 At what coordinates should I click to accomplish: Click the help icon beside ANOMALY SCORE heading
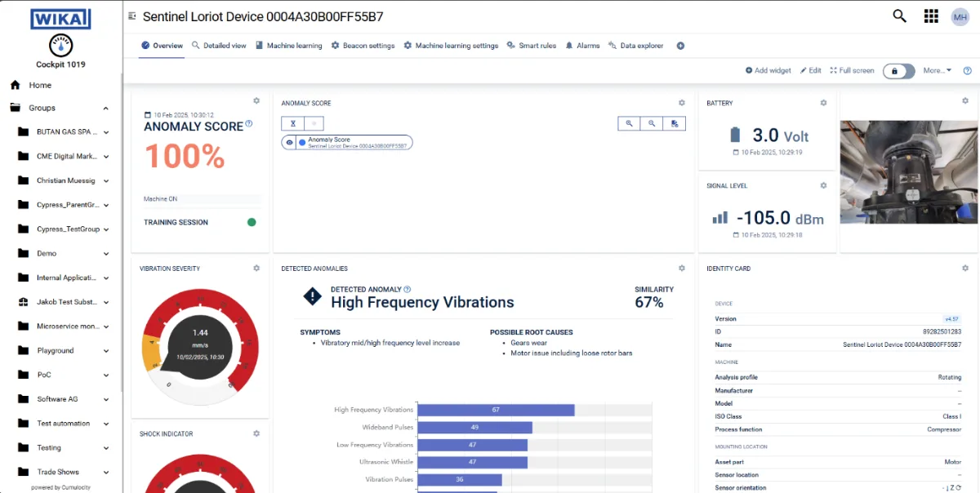(x=249, y=124)
